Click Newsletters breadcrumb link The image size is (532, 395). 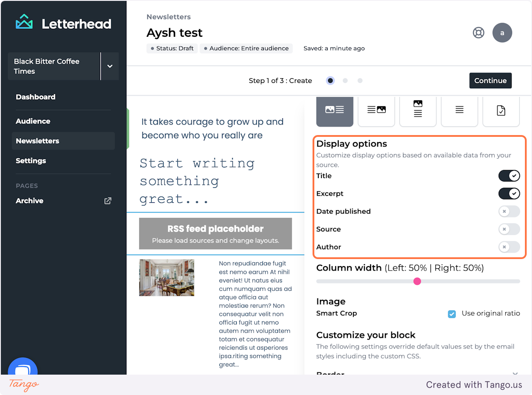[x=168, y=17]
